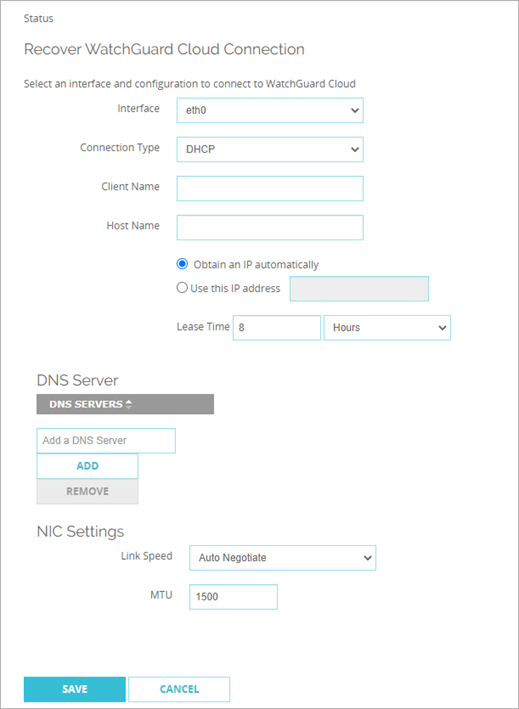Click the Client Name label
The width and height of the screenshot is (519, 709).
pyautogui.click(x=131, y=186)
